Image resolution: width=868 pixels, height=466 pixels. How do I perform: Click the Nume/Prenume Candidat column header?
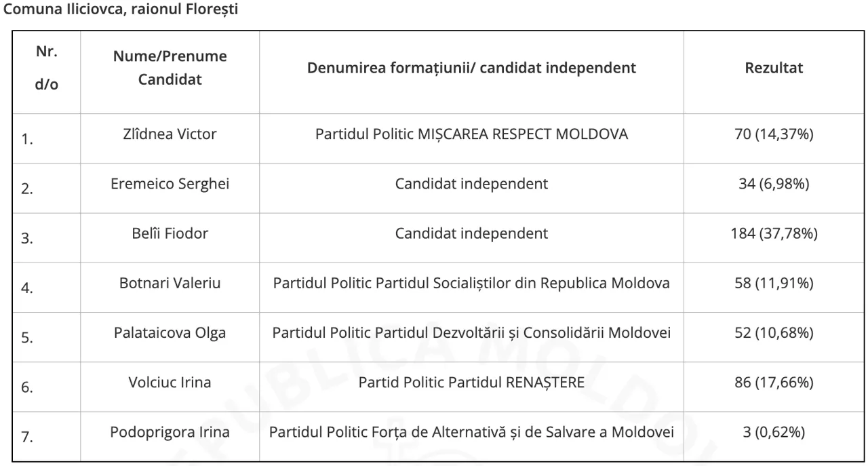tap(170, 68)
